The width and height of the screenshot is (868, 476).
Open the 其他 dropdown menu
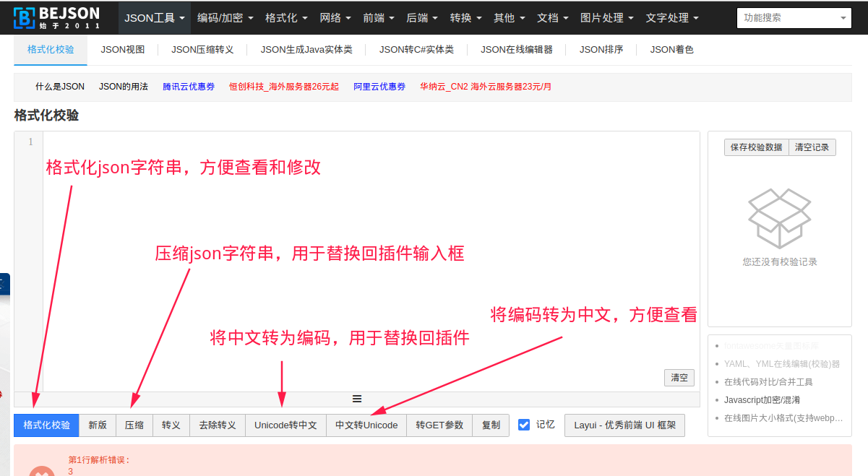click(509, 17)
